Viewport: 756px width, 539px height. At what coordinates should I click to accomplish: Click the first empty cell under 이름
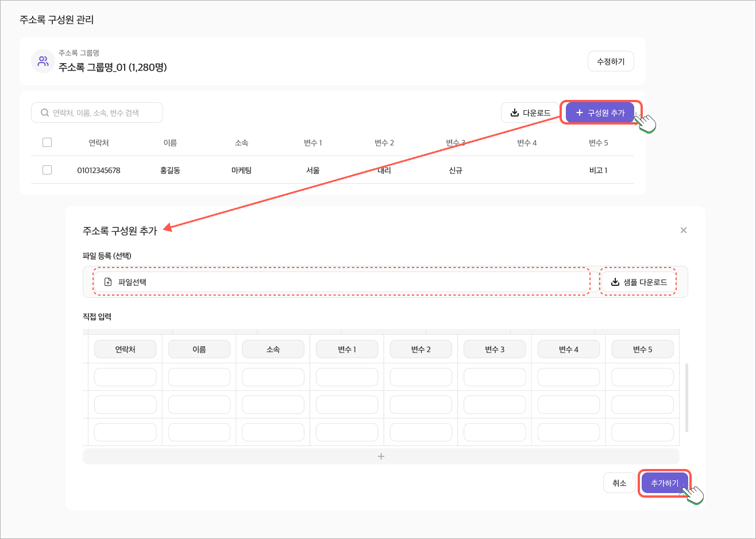(199, 377)
